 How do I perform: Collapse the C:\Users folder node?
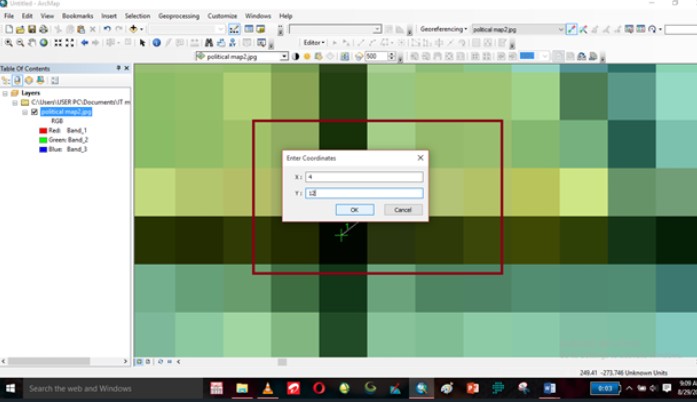[15, 103]
